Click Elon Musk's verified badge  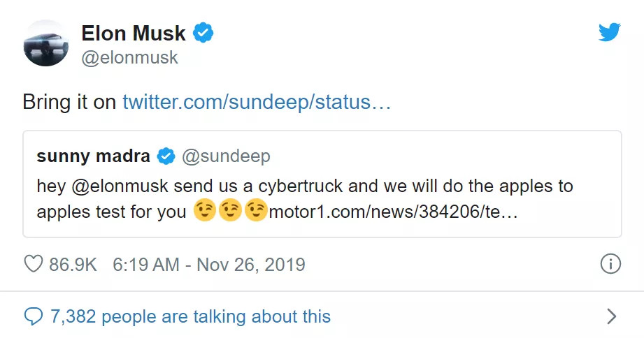[x=203, y=33]
